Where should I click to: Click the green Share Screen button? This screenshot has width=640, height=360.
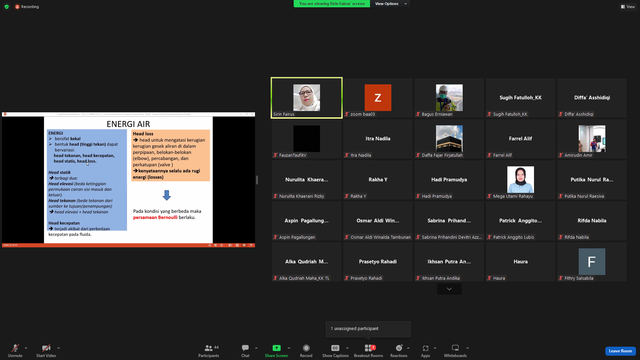pos(276,350)
